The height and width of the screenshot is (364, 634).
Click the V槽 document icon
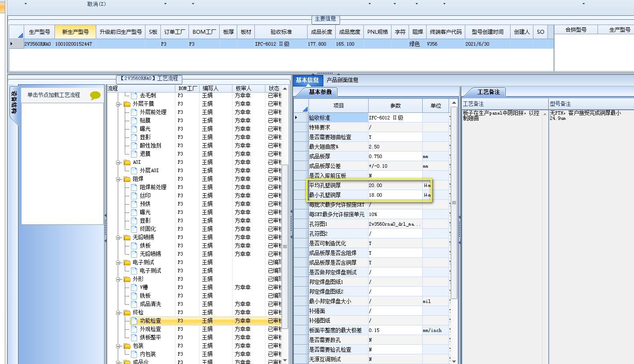(x=134, y=288)
